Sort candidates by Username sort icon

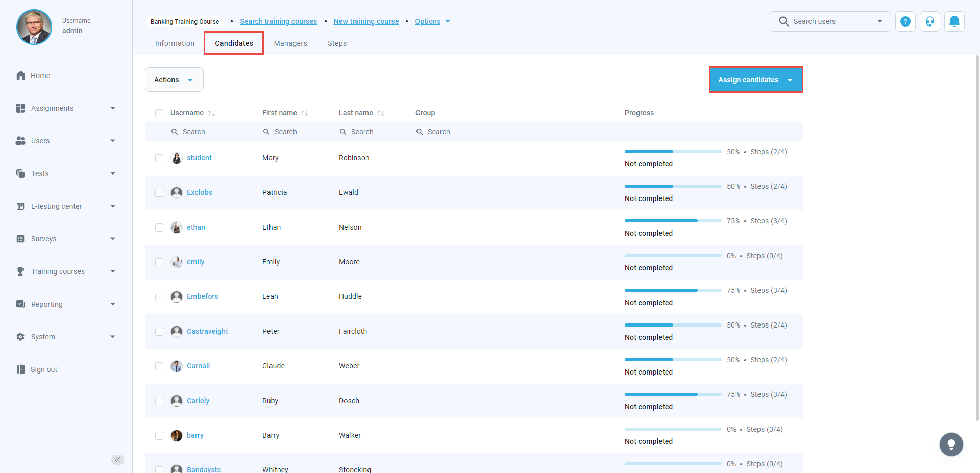click(211, 113)
